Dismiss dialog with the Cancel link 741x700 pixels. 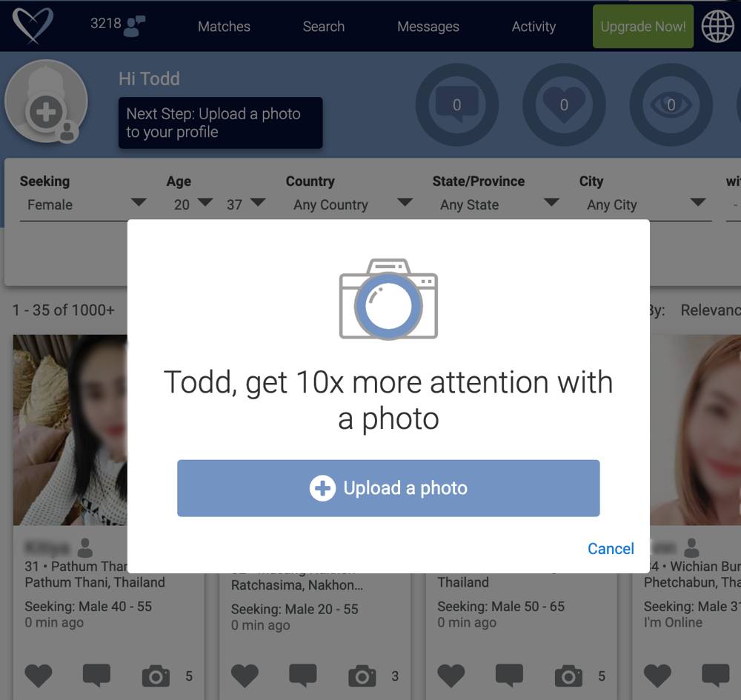(611, 548)
